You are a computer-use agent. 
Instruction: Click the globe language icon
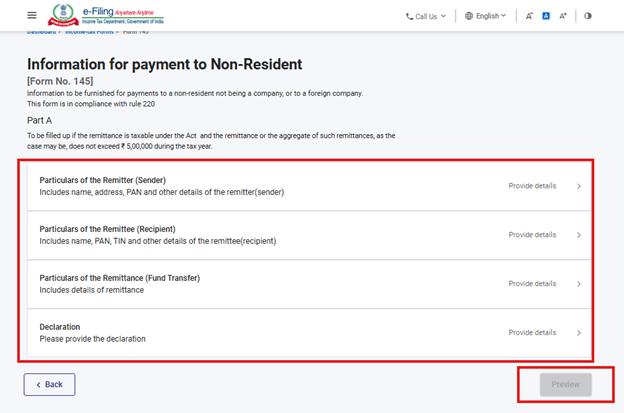[x=469, y=16]
